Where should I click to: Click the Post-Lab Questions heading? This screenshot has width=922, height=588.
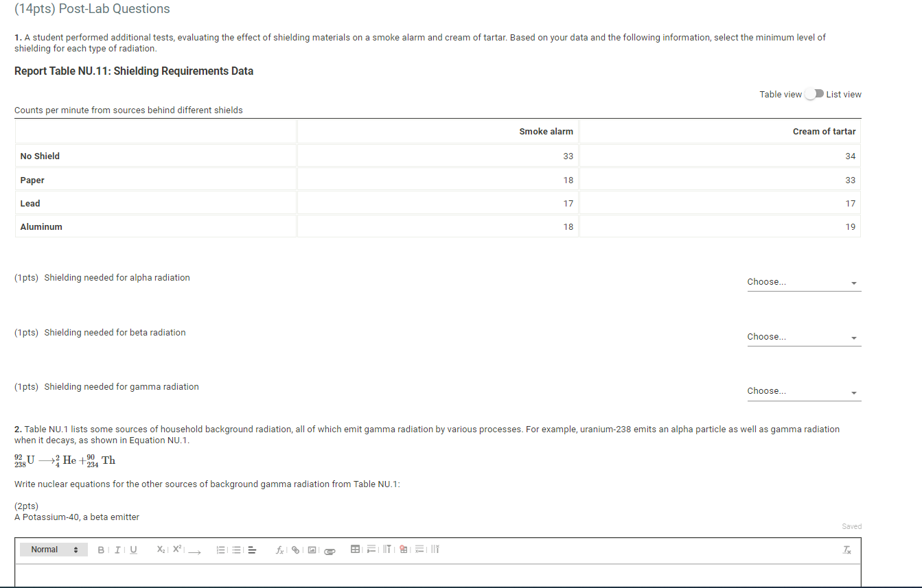tap(92, 9)
